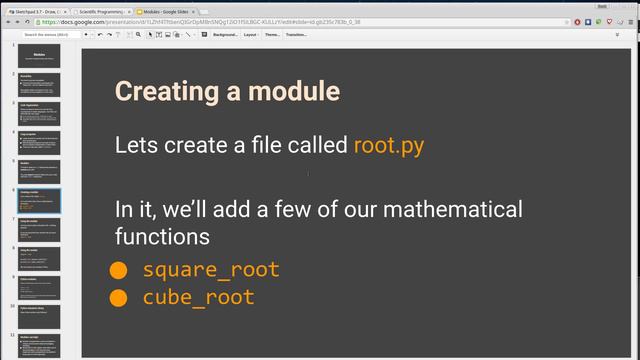Collapse the toolbar with the double chevron
640x360 pixels.
(617, 35)
